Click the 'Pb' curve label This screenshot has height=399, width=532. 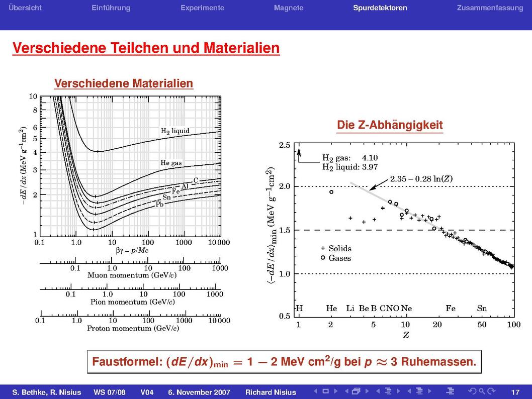tap(159, 204)
